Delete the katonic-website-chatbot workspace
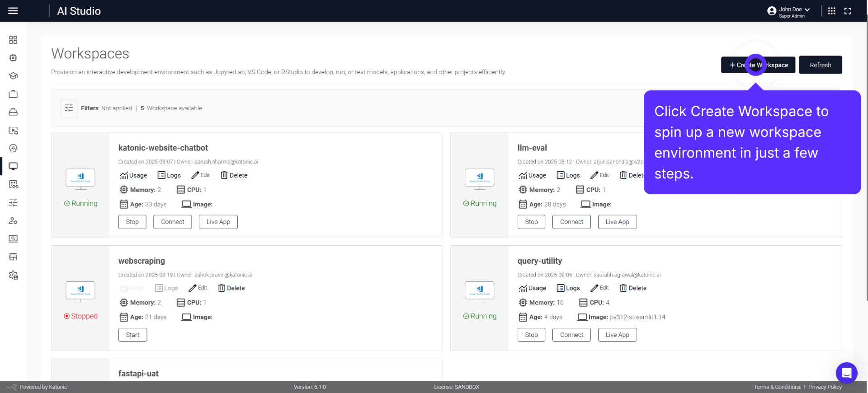The width and height of the screenshot is (868, 393). [x=234, y=175]
